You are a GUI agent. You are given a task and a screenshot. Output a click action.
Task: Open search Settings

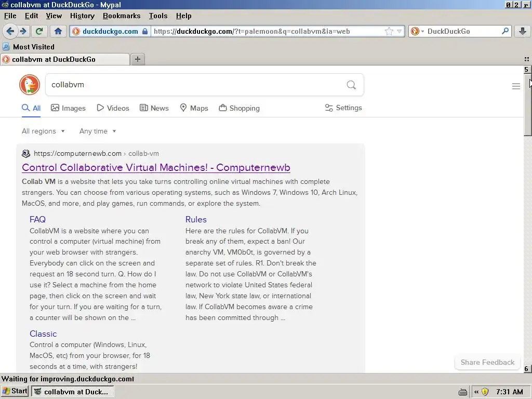tap(343, 108)
